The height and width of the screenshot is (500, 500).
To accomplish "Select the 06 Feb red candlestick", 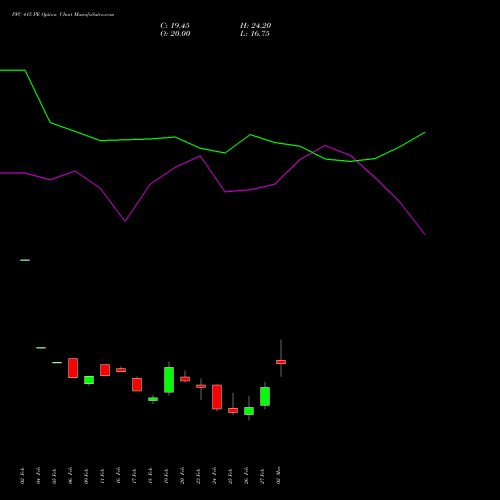I will (x=73, y=368).
